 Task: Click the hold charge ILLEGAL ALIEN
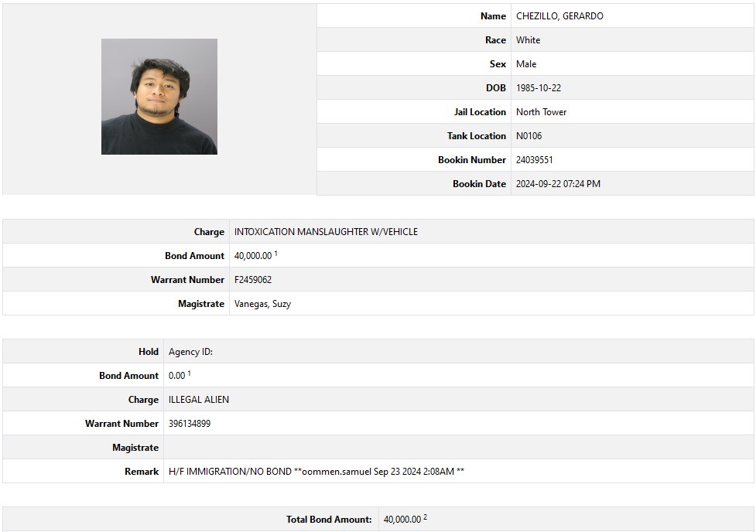pyautogui.click(x=199, y=400)
